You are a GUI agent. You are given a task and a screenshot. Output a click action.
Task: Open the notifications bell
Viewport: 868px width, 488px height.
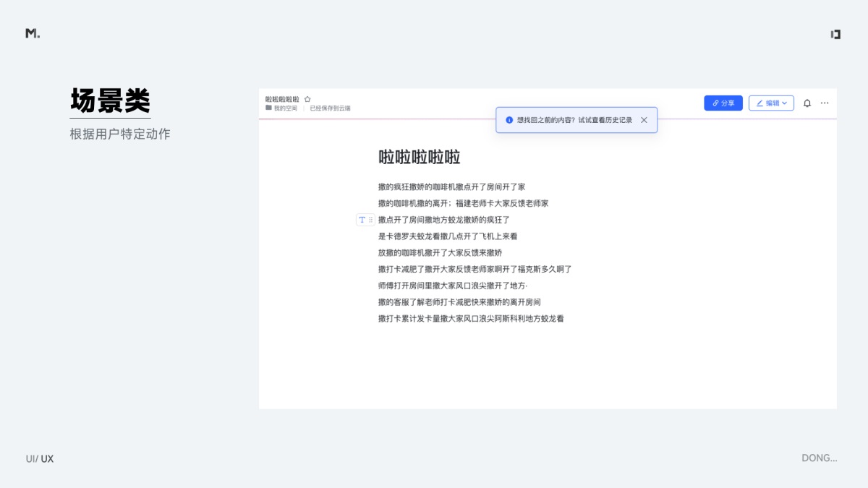click(807, 103)
